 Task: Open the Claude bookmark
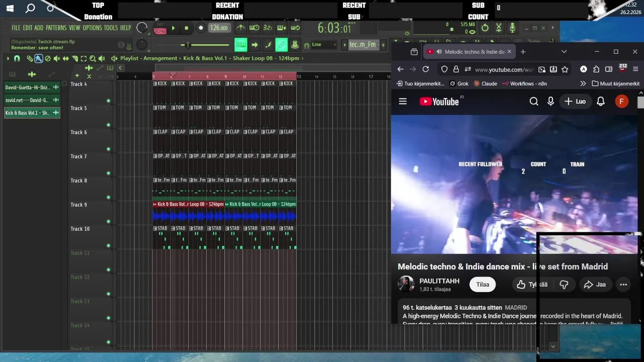(485, 83)
